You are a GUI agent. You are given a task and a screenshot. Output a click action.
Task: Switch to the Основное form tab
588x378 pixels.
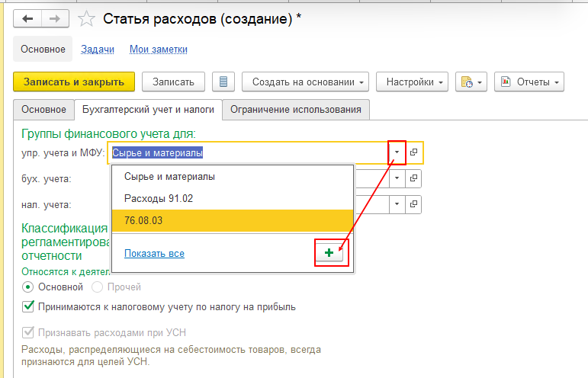43,109
